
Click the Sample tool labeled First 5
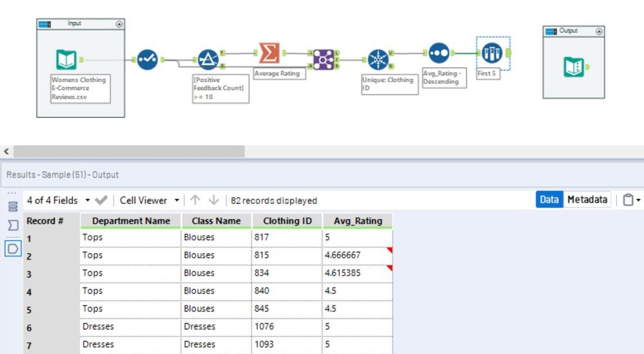click(x=492, y=53)
